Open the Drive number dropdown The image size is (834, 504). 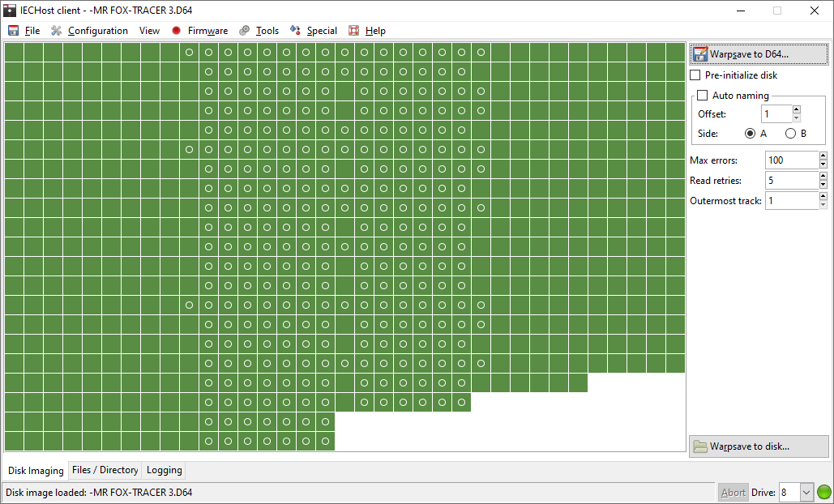806,493
